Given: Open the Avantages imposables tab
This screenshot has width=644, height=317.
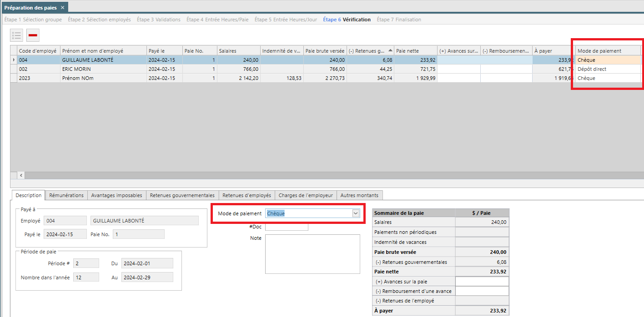Looking at the screenshot, I should pyautogui.click(x=117, y=195).
